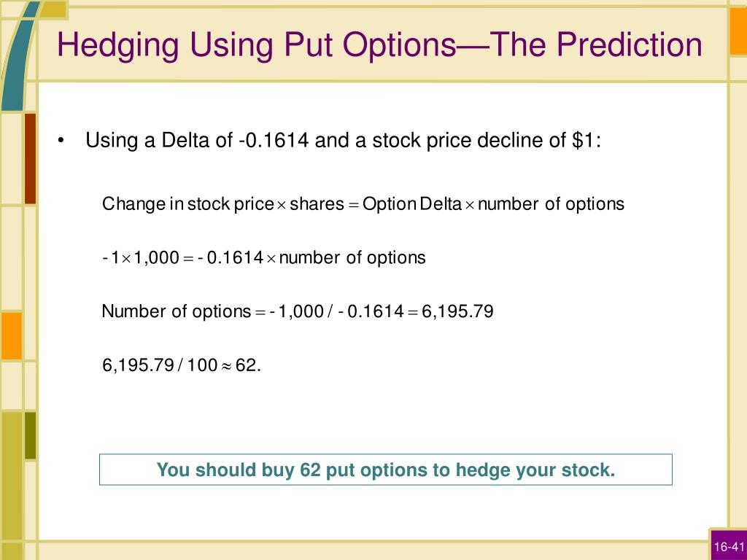Click the Option Delta term in the first equation
This screenshot has width=747, height=560.
(x=412, y=204)
